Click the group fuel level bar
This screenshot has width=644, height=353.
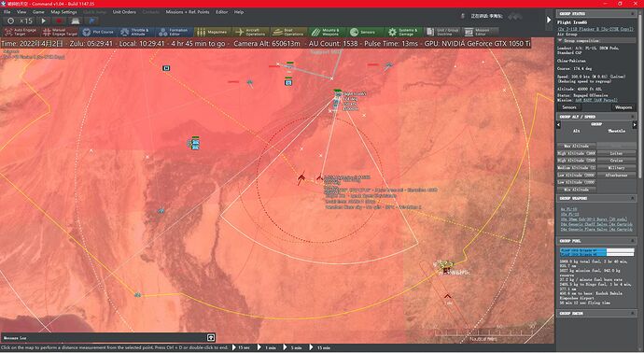point(596,252)
